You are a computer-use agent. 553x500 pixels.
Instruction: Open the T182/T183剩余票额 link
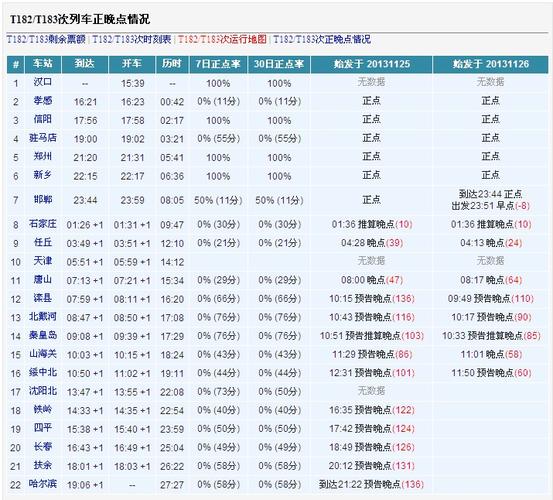(x=46, y=39)
